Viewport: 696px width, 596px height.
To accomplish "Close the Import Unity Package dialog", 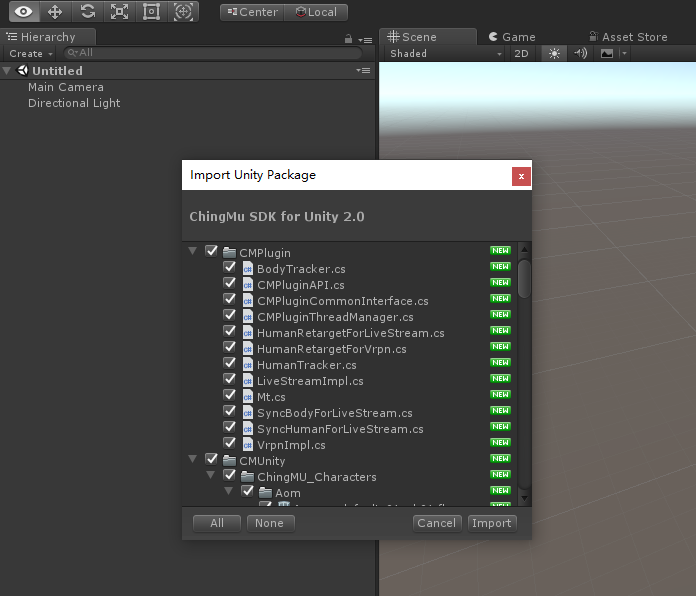I will (x=521, y=176).
